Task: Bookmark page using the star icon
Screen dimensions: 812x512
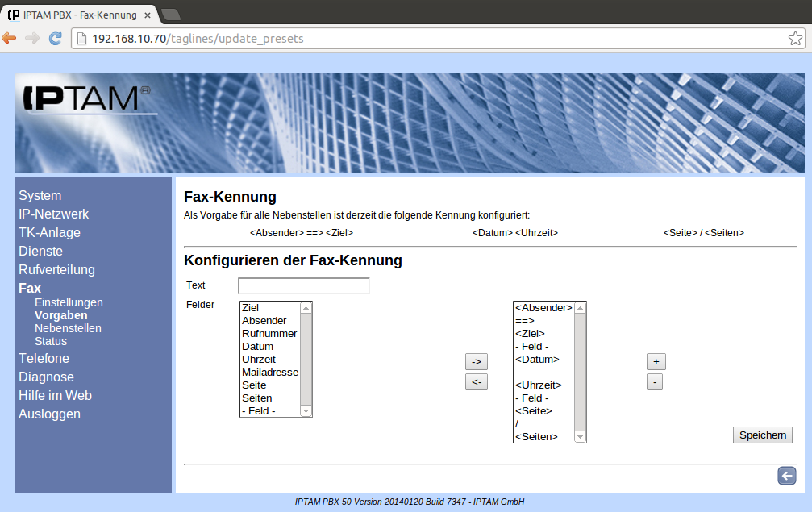Action: tap(794, 39)
